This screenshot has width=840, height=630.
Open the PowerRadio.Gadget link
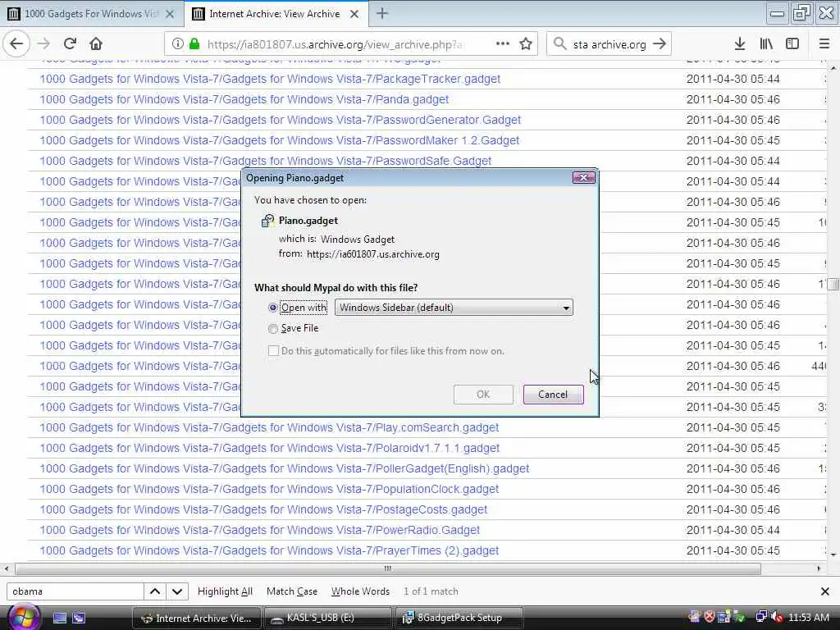click(x=260, y=531)
